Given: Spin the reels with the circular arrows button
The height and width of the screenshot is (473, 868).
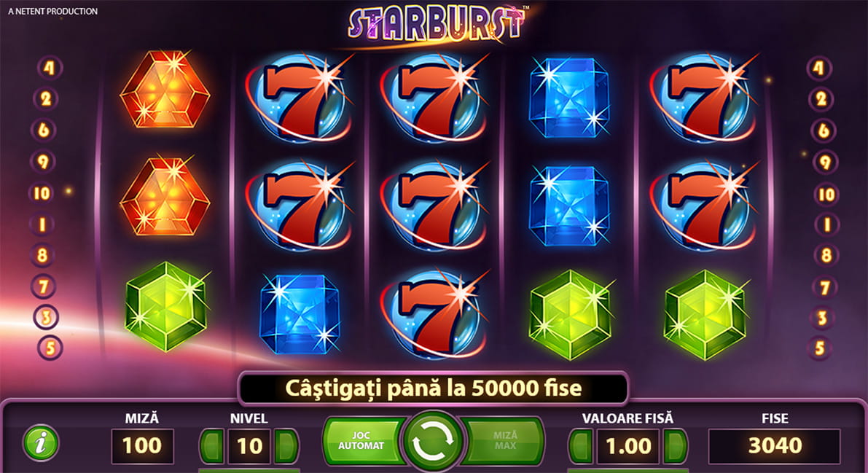Looking at the screenshot, I should (x=434, y=442).
